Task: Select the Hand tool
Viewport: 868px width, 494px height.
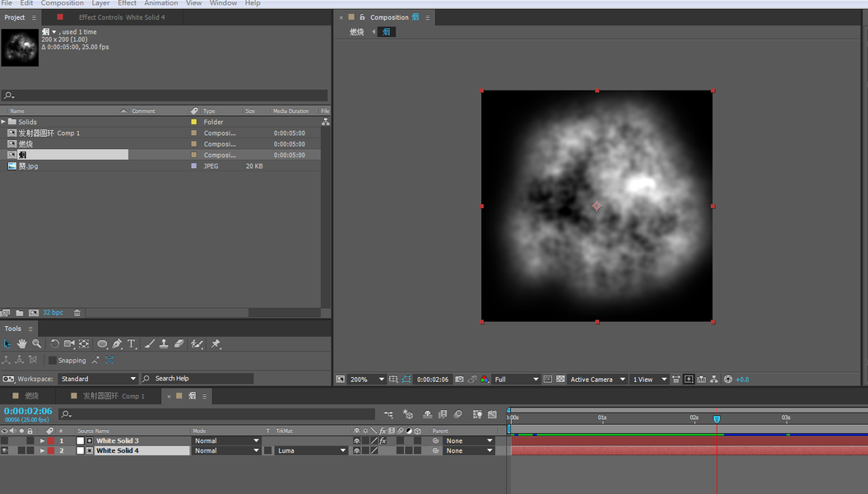Action: (x=21, y=344)
